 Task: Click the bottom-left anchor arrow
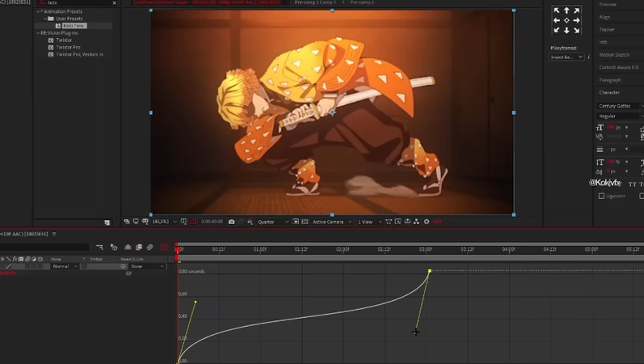(557, 30)
